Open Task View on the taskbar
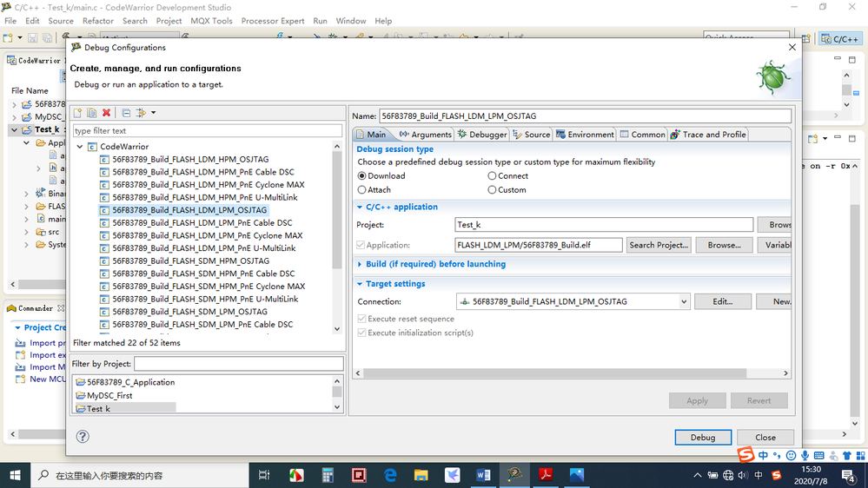This screenshot has width=868, height=488. click(264, 475)
